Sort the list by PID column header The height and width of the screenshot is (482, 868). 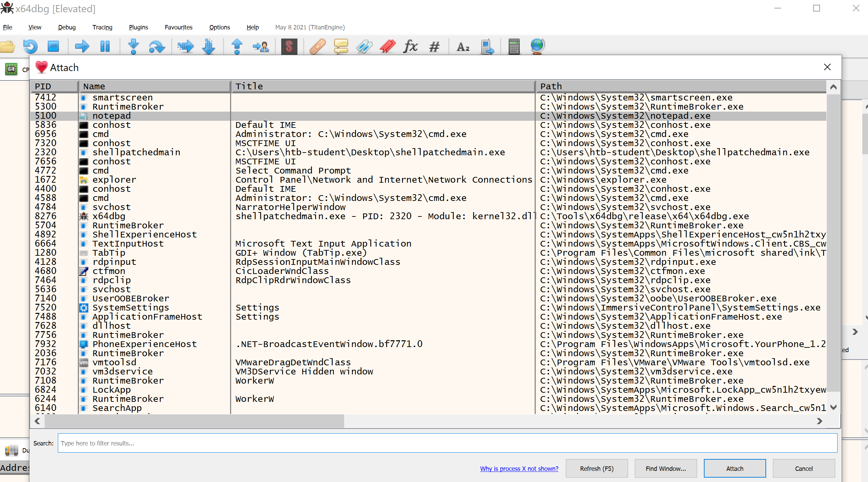click(54, 86)
